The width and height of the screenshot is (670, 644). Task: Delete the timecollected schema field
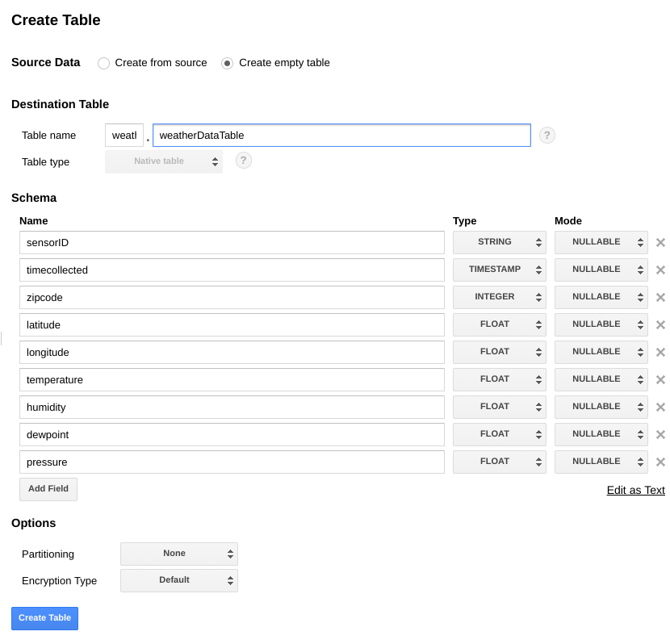coord(660,270)
